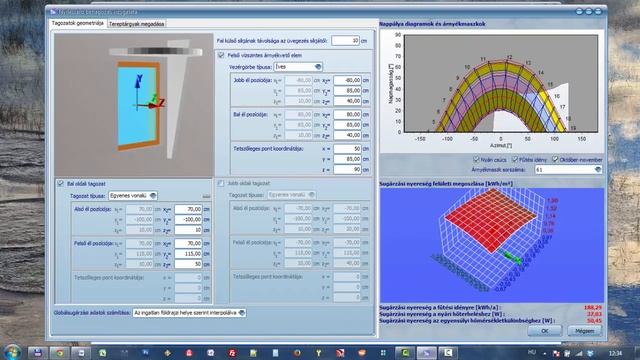640x360 pixels.
Task: Click the Mégsem cancel button
Action: coord(584,331)
